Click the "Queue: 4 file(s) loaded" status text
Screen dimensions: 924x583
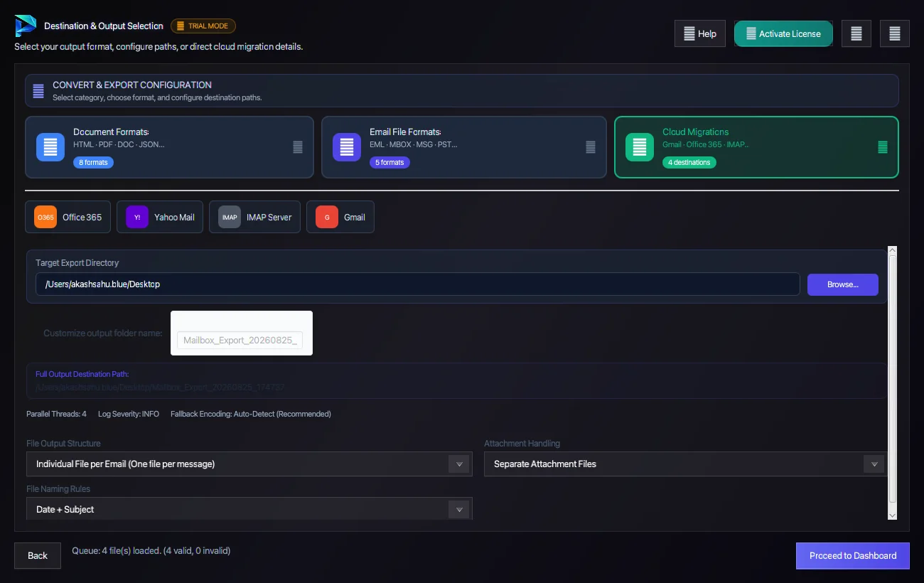point(151,550)
